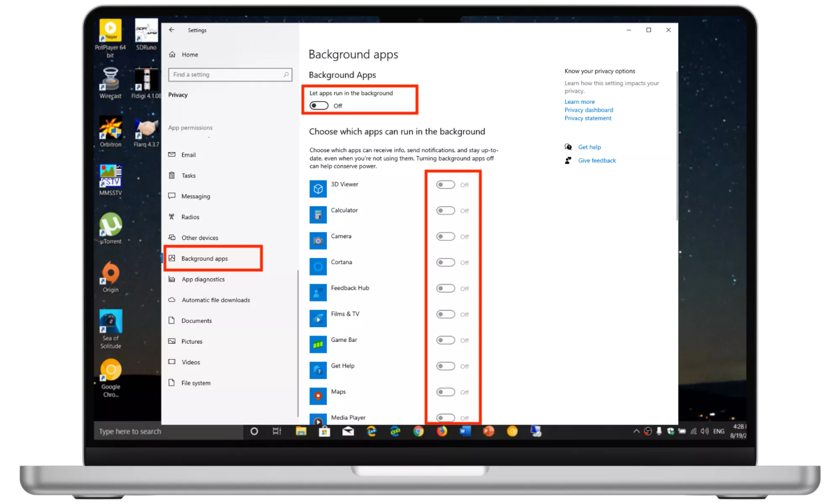Click the Maps app icon
Viewport: 840px width, 504px height.
[x=318, y=396]
